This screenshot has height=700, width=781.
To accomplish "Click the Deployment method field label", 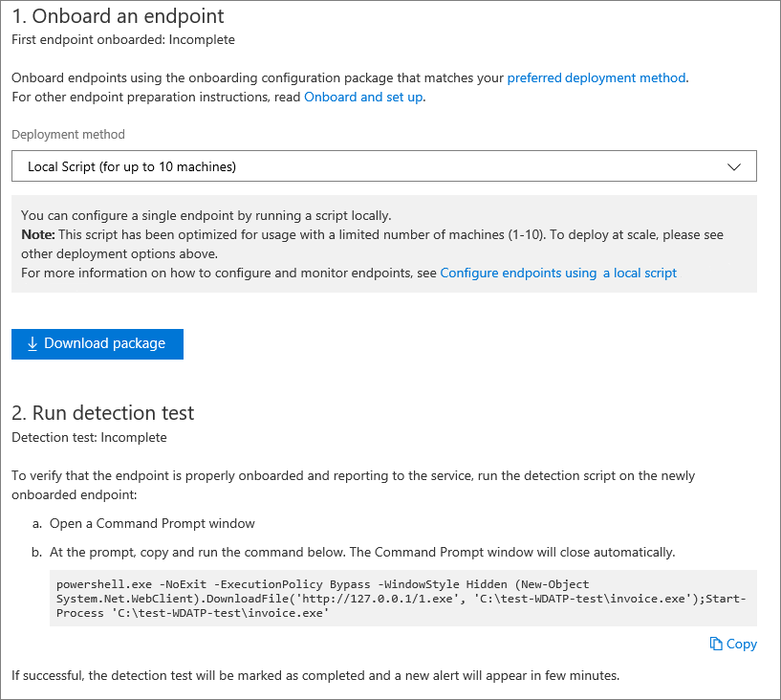I will 68,135.
